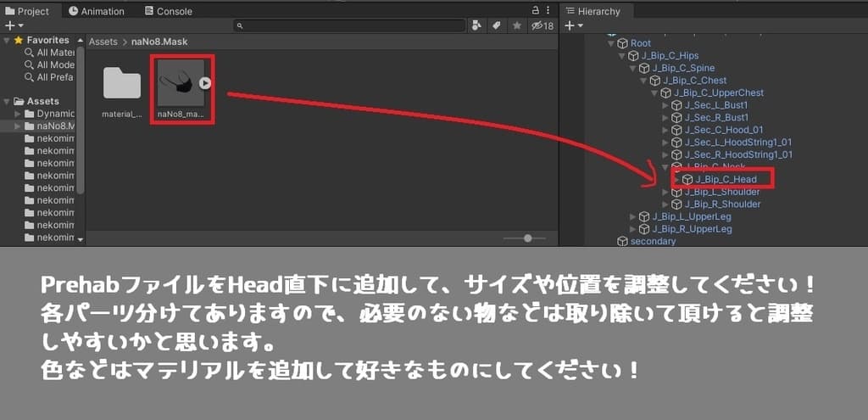
Task: Open the search by label filter icon
Action: tap(497, 25)
